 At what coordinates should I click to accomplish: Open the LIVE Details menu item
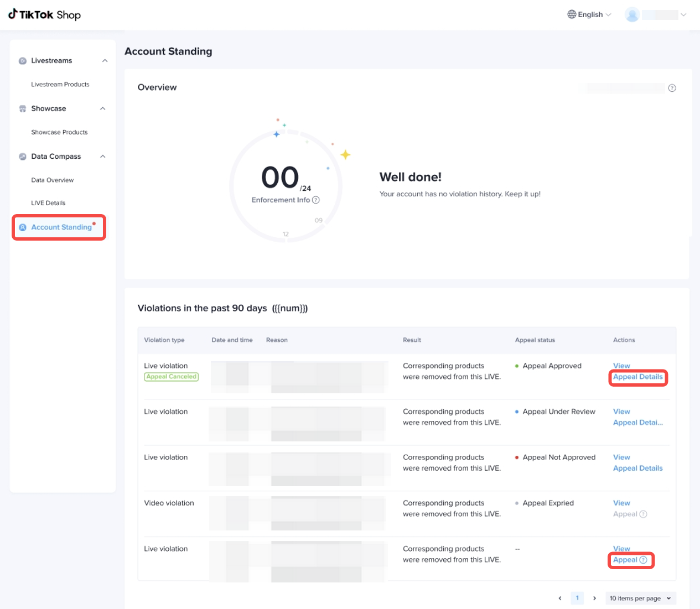pyautogui.click(x=48, y=203)
